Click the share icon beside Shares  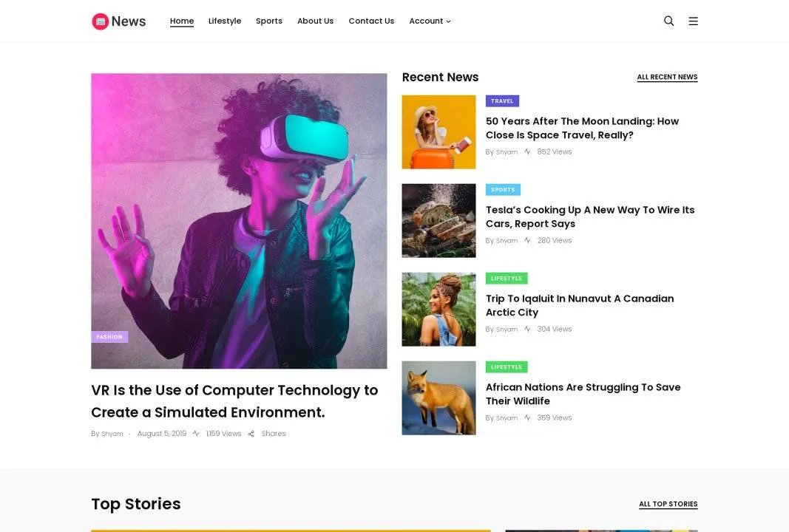(251, 434)
